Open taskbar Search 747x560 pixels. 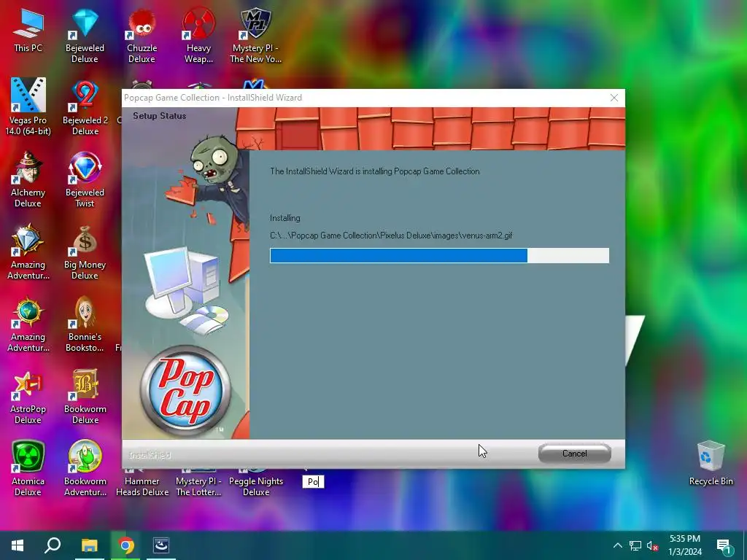[x=53, y=545]
